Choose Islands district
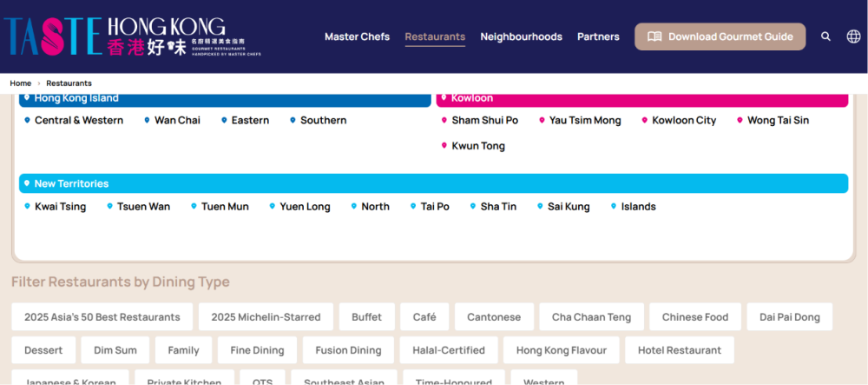Screen dimensions: 868x385 point(634,207)
